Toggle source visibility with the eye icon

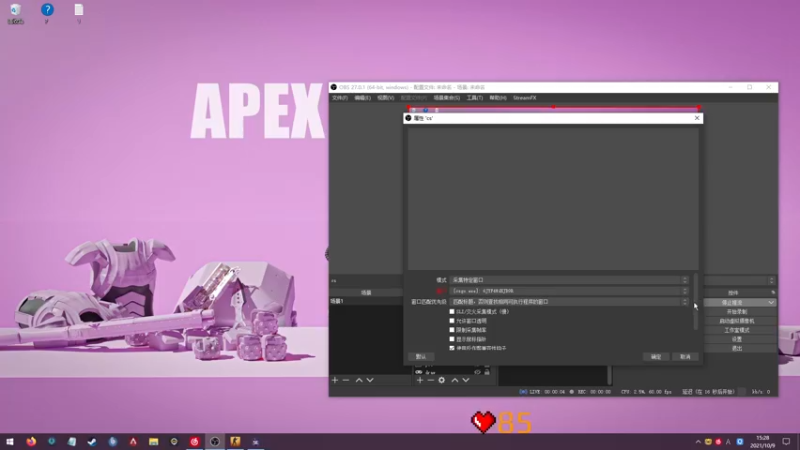[x=478, y=372]
